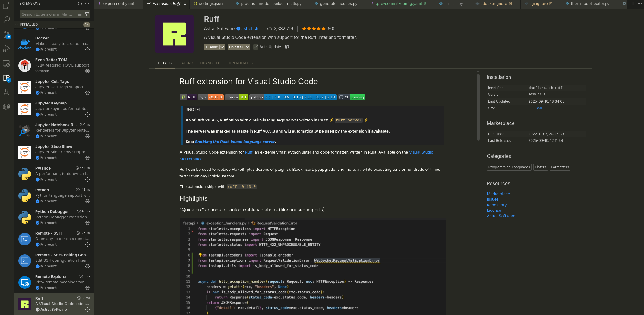
Task: Open editor More Actions ellipsis menu
Action: tap(639, 4)
